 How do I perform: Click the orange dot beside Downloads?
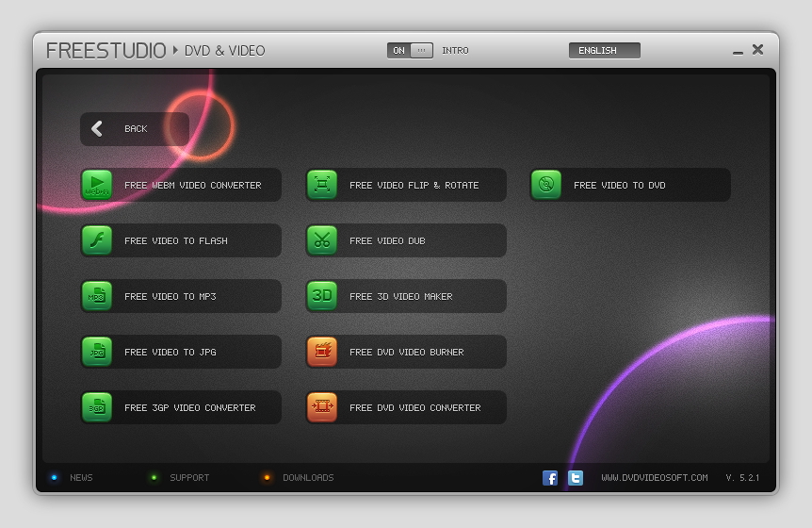(267, 478)
